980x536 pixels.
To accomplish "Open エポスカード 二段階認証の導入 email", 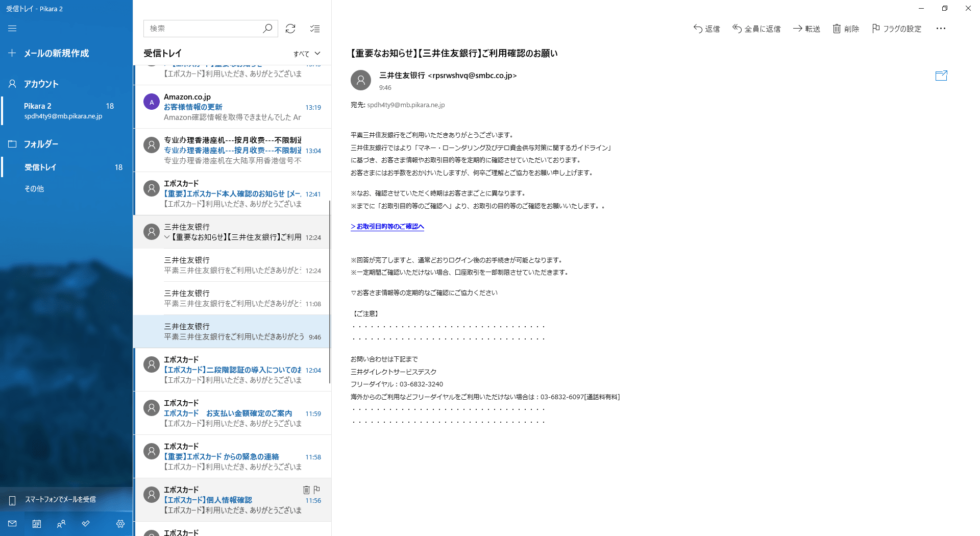I will click(232, 370).
